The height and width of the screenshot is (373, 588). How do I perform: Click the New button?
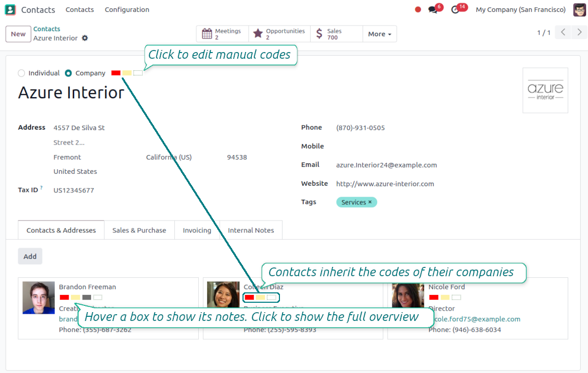pos(18,34)
